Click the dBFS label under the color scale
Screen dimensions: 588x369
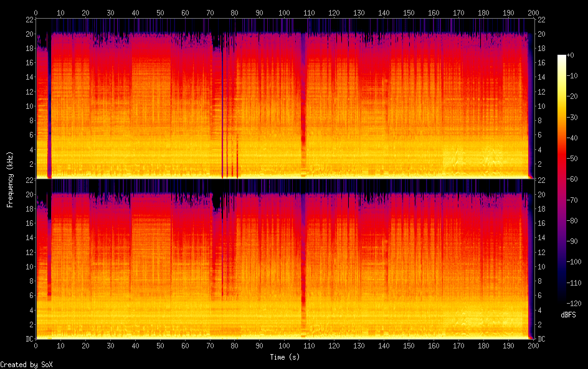point(568,315)
